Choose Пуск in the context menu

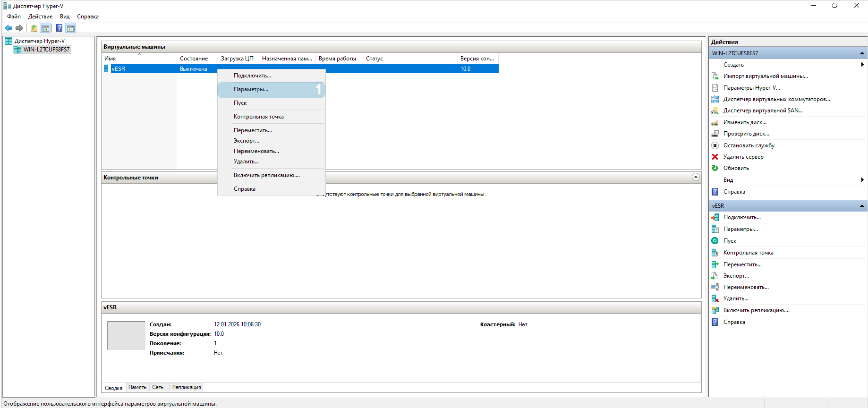tap(272, 103)
